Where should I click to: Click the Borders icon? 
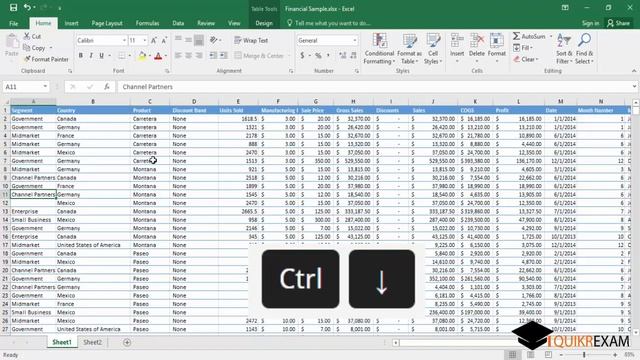122,56
